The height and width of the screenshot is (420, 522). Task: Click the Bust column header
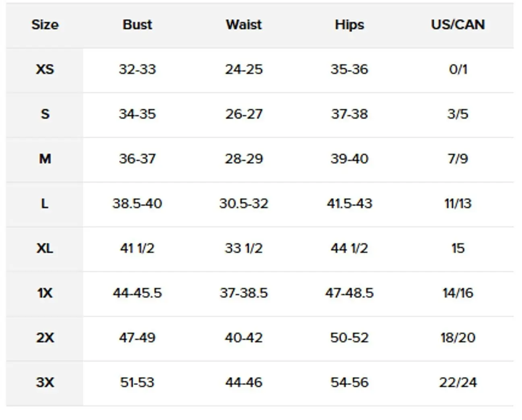coord(137,25)
